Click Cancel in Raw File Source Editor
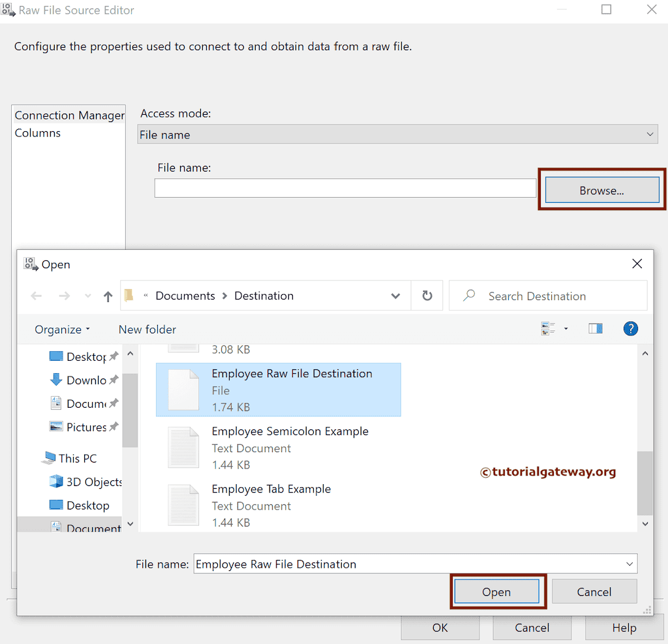This screenshot has height=644, width=668. pyautogui.click(x=532, y=628)
